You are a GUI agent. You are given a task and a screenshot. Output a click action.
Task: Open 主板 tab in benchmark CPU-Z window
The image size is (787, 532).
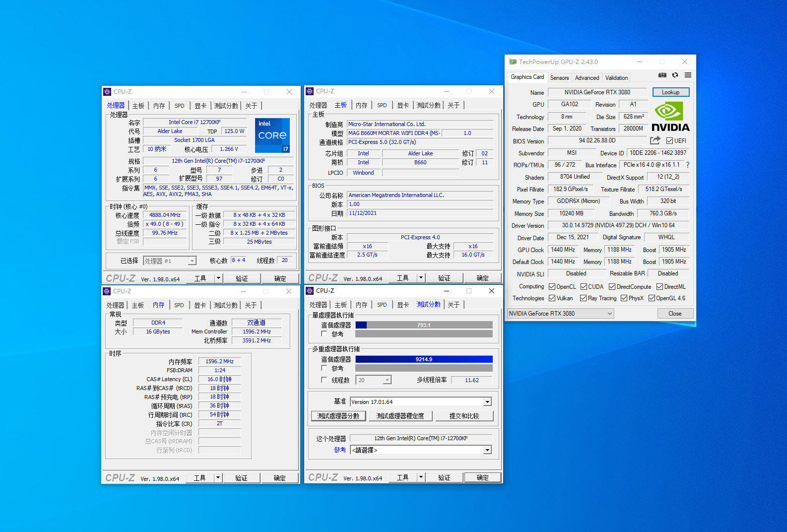coord(341,305)
